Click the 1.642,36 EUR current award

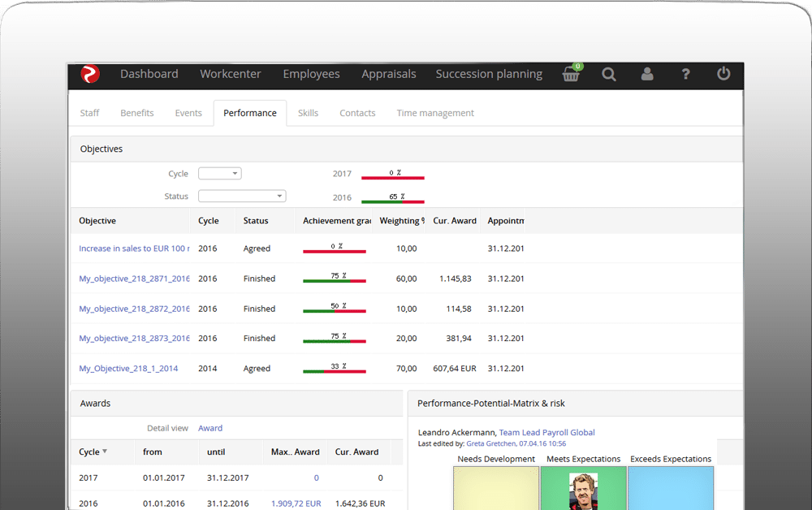pos(361,504)
